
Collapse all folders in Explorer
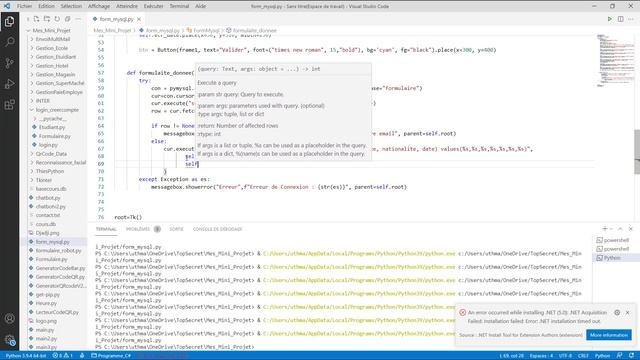pos(67,19)
